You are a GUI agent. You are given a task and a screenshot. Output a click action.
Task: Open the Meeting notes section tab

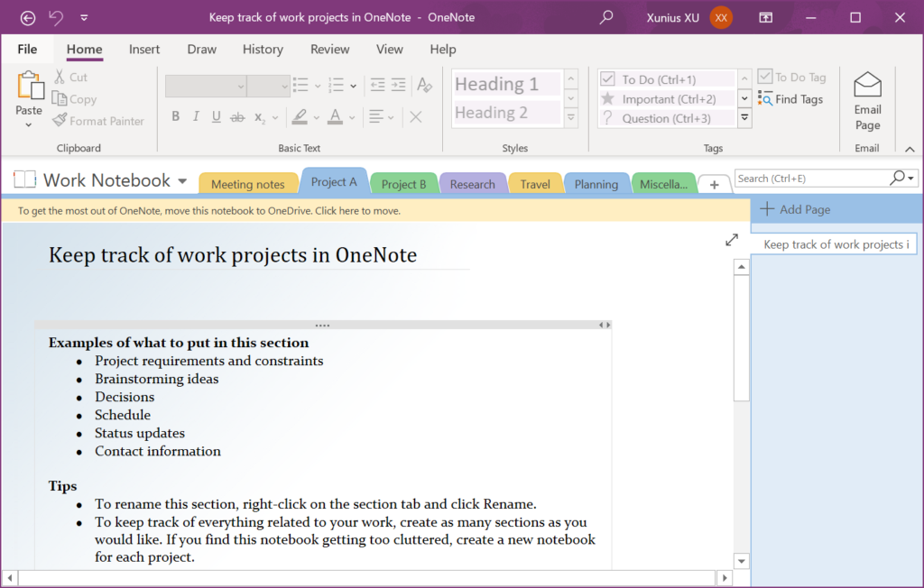[x=247, y=184]
